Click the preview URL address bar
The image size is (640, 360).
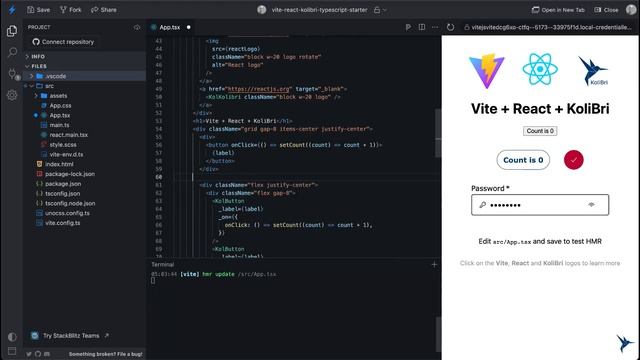pos(549,27)
